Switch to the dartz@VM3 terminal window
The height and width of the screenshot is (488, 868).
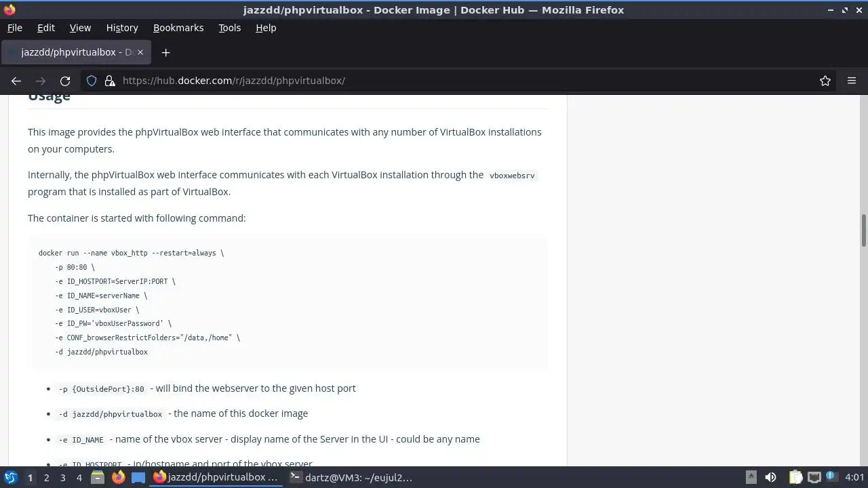tap(353, 478)
